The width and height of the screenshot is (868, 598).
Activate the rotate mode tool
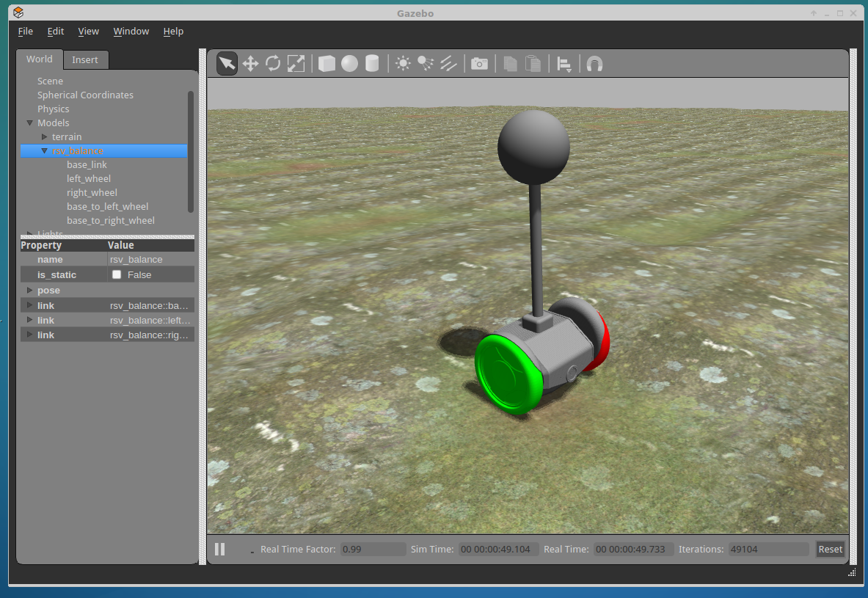point(273,64)
